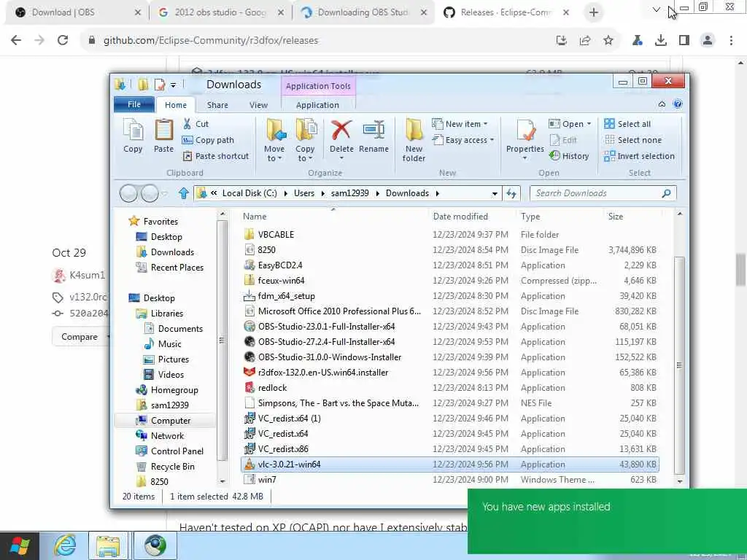Open Chrome three-dot menu
The width and height of the screenshot is (747, 560).
pyautogui.click(x=731, y=41)
